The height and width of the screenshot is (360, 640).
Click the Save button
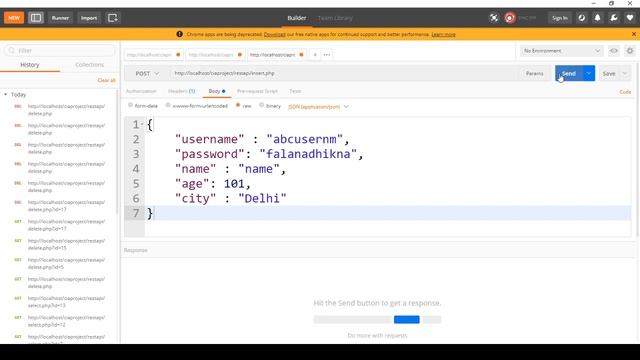point(609,73)
